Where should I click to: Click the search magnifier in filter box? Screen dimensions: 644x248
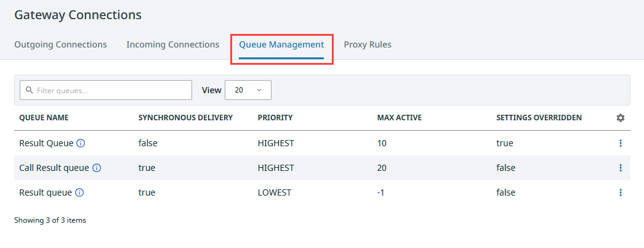pos(29,90)
